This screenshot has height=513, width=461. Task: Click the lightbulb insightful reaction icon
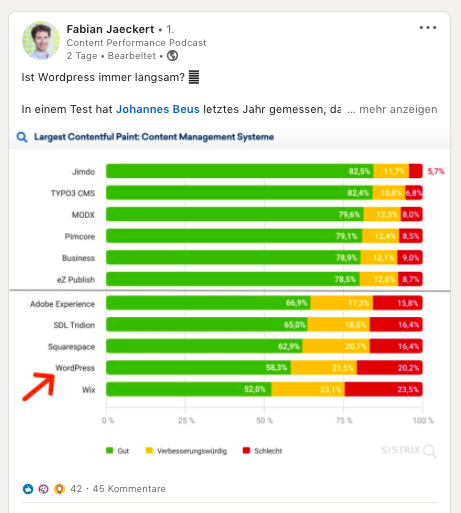(59, 489)
